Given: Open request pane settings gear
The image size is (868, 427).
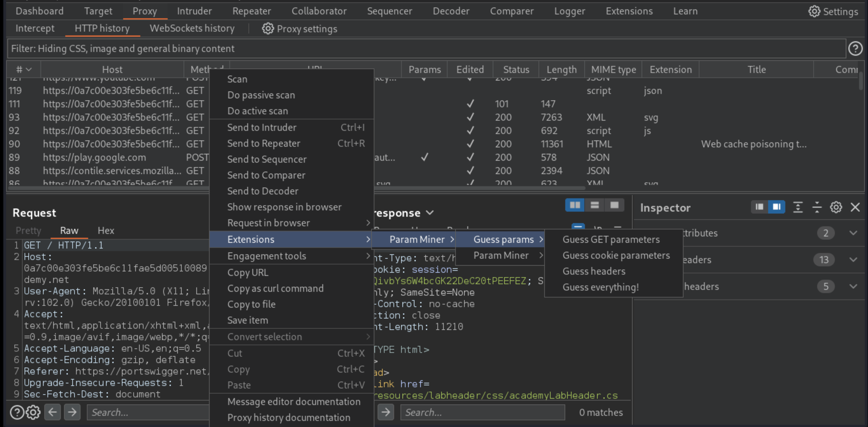Looking at the screenshot, I should point(33,412).
